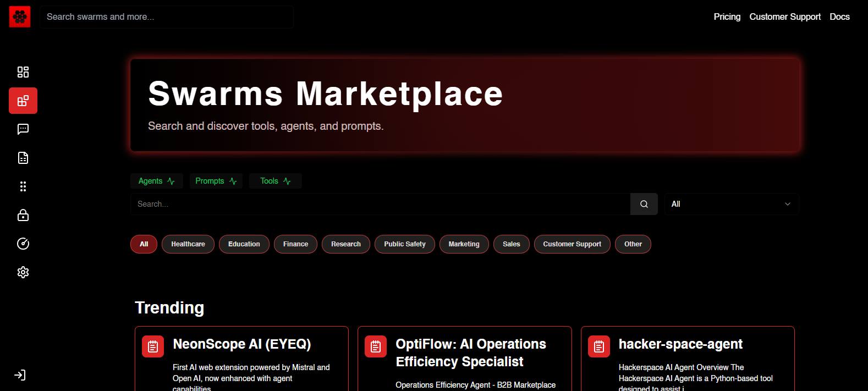Filter by Finance category
This screenshot has height=391, width=868.
[x=295, y=244]
